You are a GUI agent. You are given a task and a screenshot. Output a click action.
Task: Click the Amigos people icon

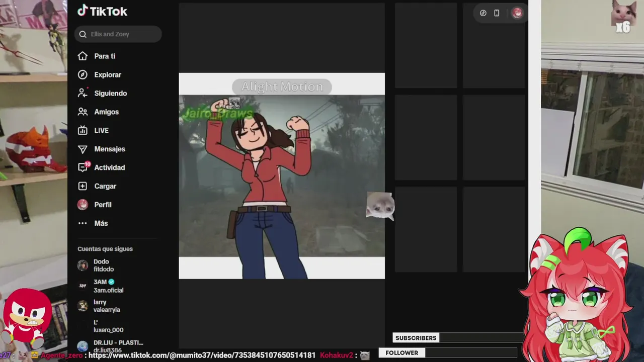pyautogui.click(x=83, y=112)
